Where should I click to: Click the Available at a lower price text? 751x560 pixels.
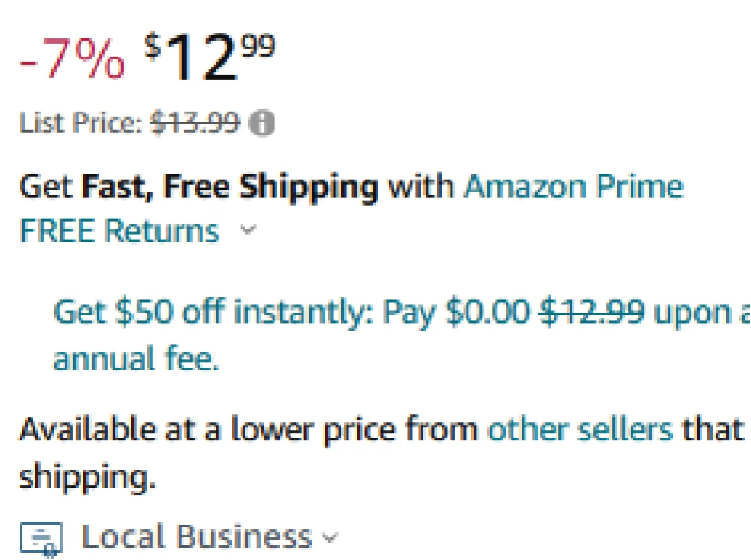click(248, 429)
